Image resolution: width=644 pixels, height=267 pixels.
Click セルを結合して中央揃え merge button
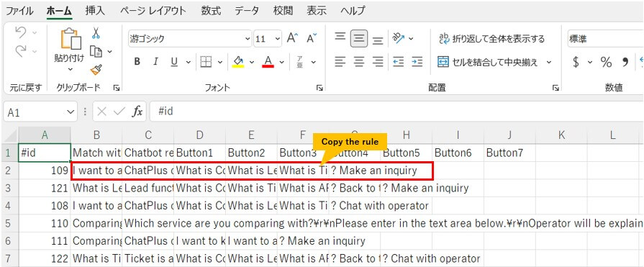point(488,62)
